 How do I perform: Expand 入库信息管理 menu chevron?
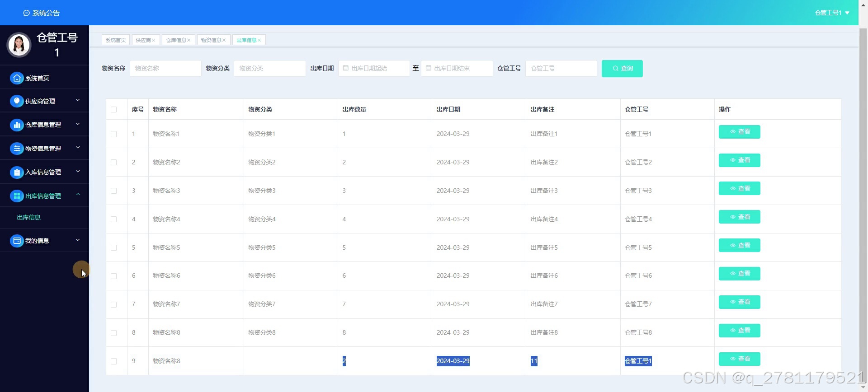click(78, 171)
